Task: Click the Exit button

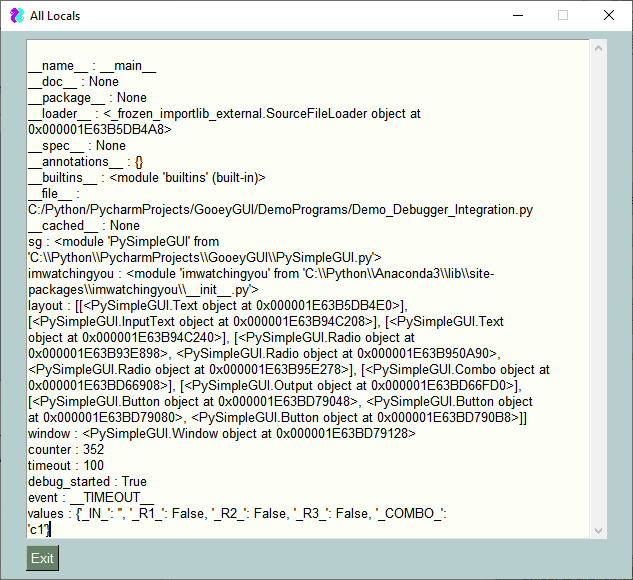Action: [x=42, y=558]
